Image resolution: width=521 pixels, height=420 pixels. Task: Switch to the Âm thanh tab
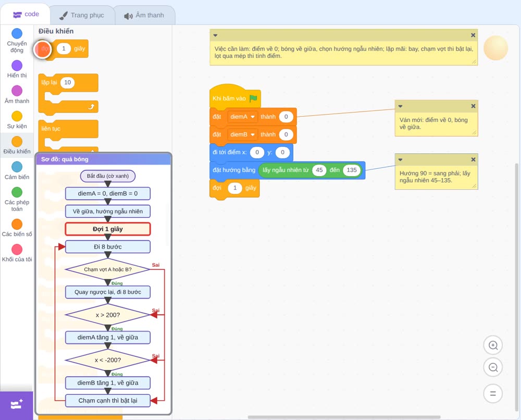point(144,15)
